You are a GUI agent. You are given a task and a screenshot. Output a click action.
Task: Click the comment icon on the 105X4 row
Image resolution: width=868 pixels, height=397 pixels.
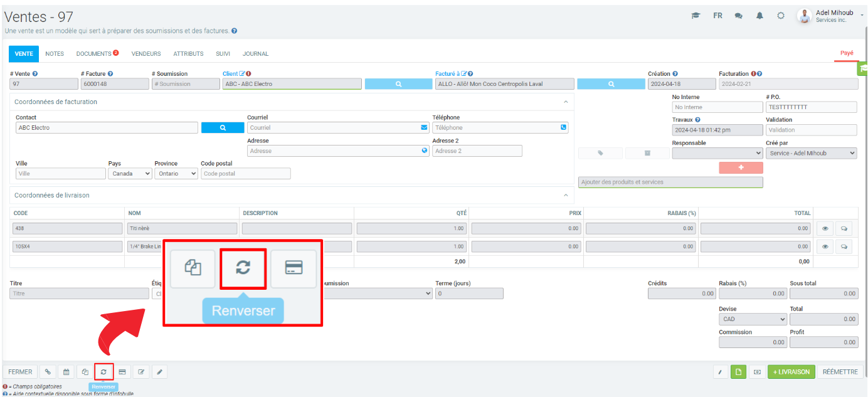click(844, 246)
